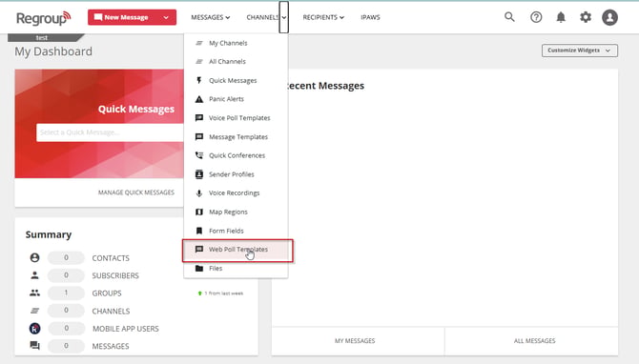Screen dimensions: 639x364
Task: Click the MY MESSAGES button
Action: pos(355,341)
